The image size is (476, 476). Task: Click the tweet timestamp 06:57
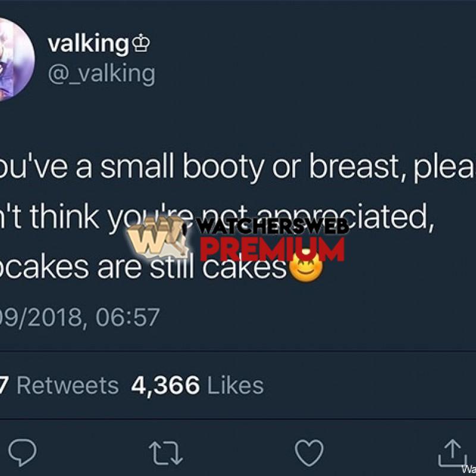[x=127, y=317]
